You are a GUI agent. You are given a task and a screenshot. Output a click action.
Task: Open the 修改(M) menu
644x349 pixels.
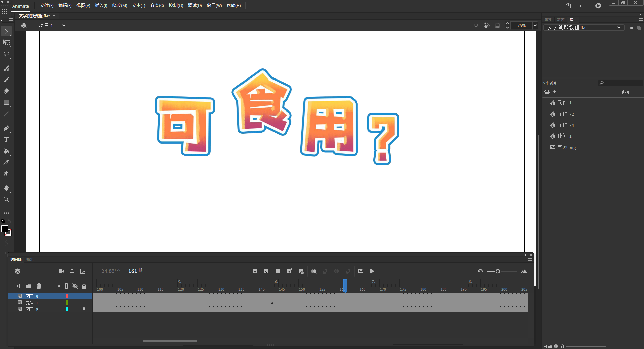point(120,6)
